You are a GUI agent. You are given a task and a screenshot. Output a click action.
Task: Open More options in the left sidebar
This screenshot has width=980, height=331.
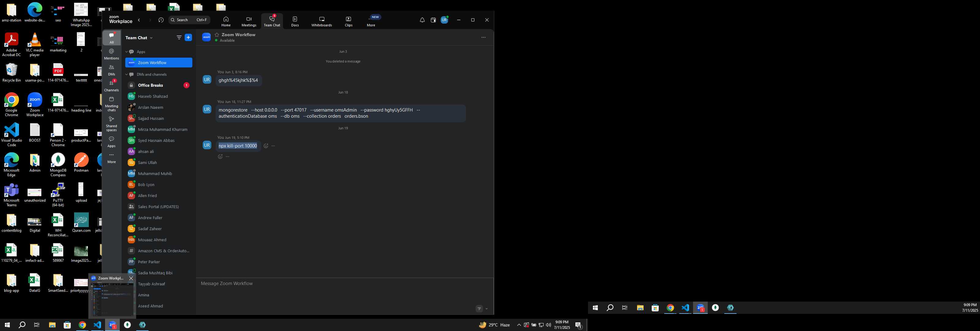111,158
